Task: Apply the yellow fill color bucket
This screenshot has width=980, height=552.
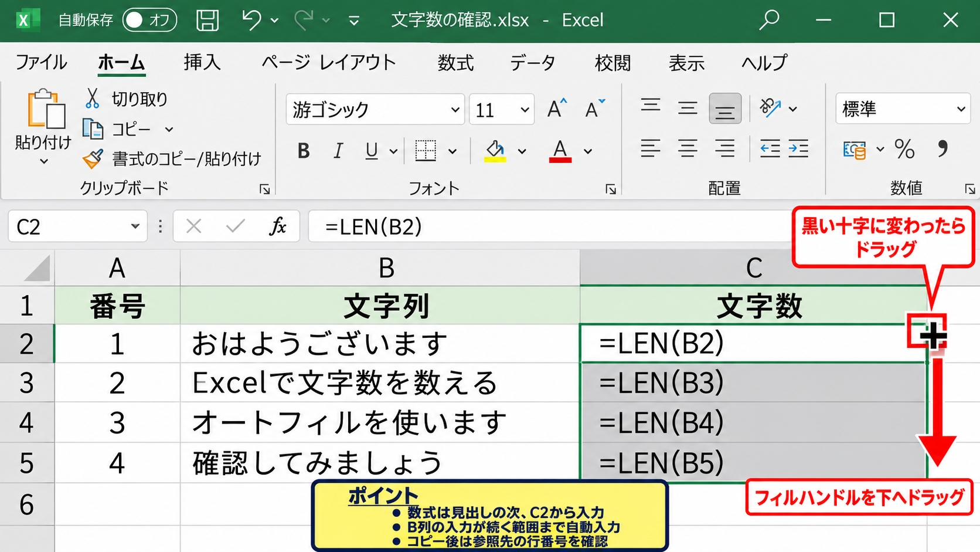Action: 495,151
